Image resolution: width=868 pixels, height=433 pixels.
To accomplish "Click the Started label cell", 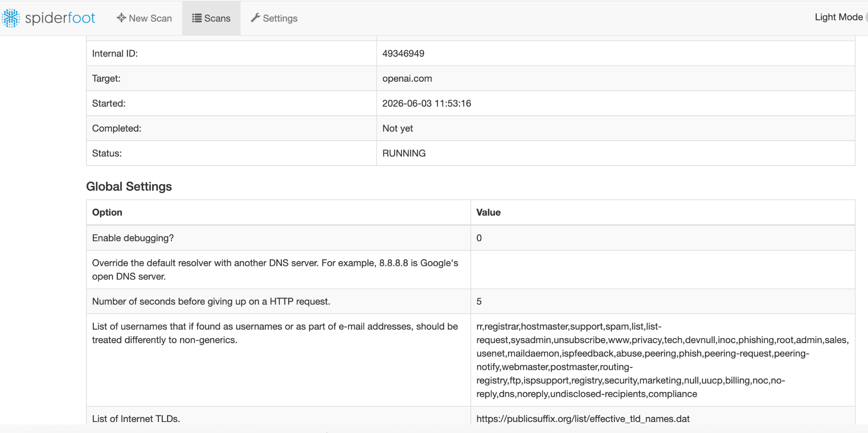I will click(231, 103).
